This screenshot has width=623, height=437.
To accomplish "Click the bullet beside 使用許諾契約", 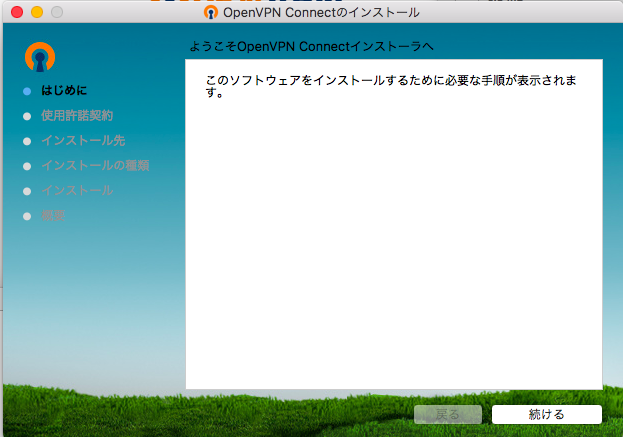I will pos(27,116).
